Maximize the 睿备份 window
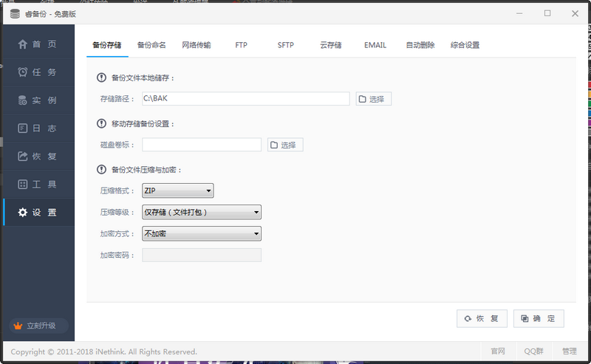This screenshot has height=364, width=591. tap(547, 13)
